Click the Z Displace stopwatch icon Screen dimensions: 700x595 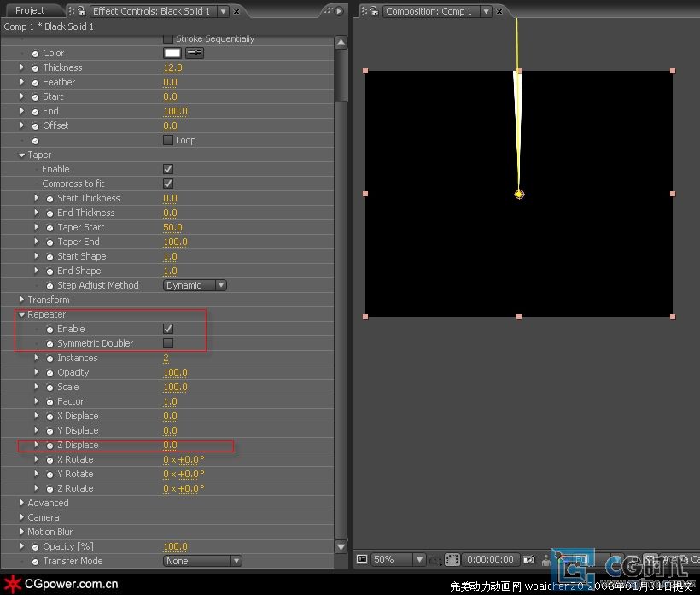50,445
